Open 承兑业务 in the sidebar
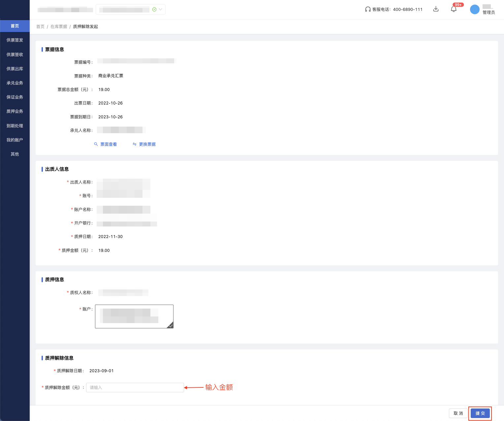 click(x=15, y=83)
